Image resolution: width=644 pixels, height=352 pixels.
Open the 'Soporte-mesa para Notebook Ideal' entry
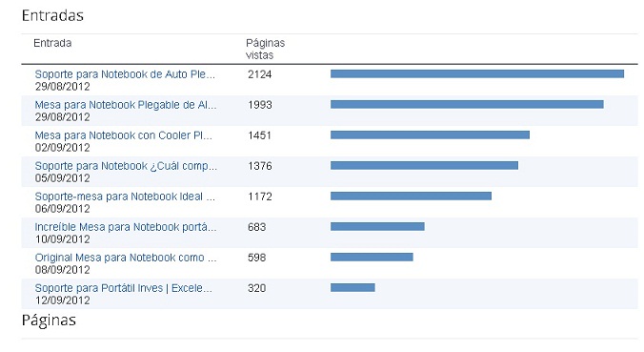pyautogui.click(x=125, y=197)
